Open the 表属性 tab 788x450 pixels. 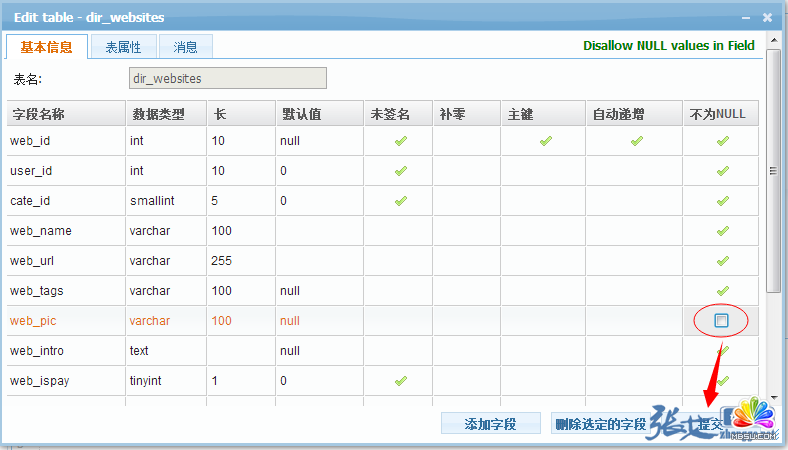[x=124, y=47]
